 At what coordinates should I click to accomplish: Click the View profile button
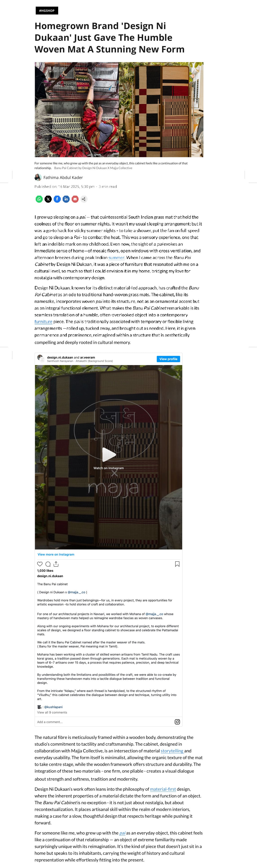click(x=168, y=359)
